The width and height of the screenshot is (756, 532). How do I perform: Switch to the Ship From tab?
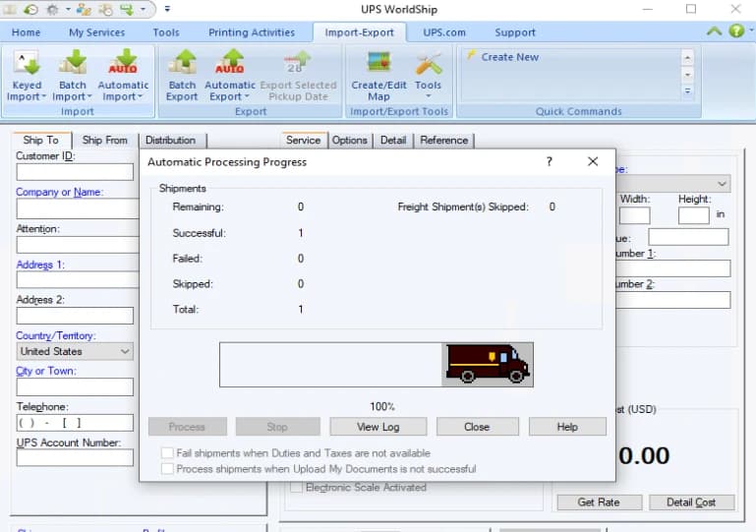(104, 140)
